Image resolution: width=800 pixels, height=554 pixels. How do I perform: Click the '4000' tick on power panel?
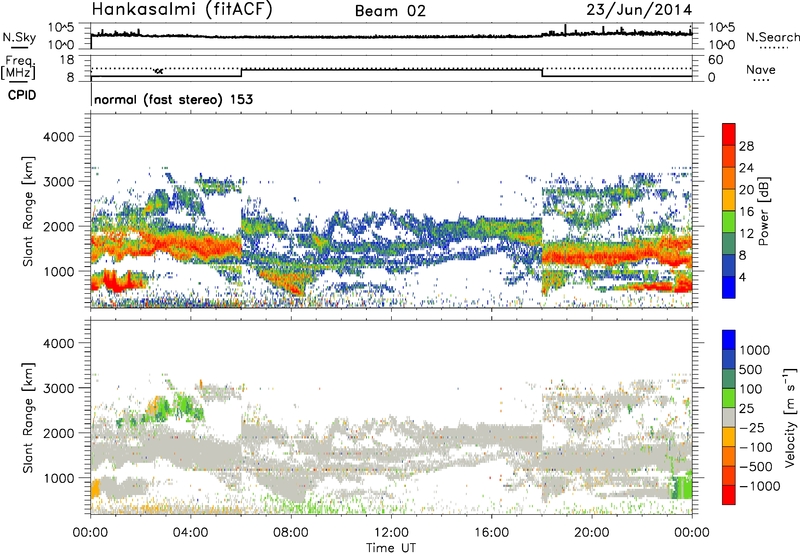point(59,137)
